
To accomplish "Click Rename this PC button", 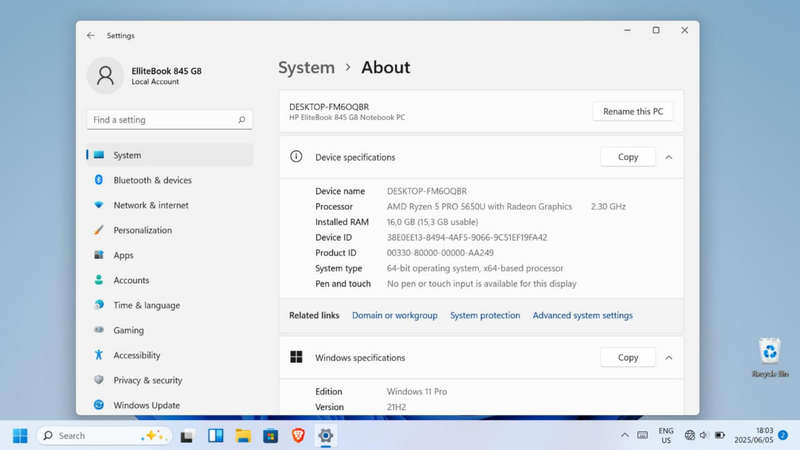I will tap(633, 111).
